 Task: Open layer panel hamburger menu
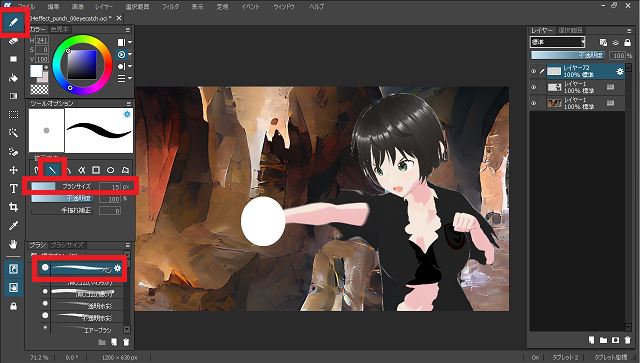tap(629, 31)
